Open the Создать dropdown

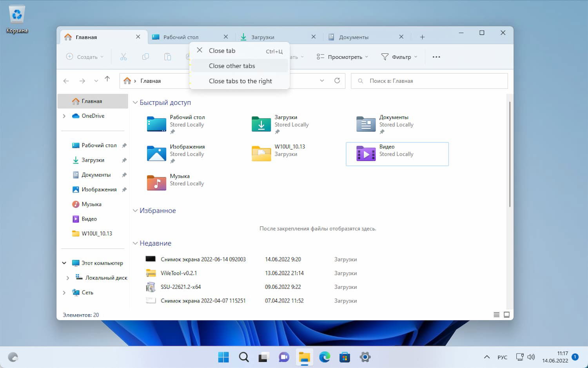coord(85,57)
